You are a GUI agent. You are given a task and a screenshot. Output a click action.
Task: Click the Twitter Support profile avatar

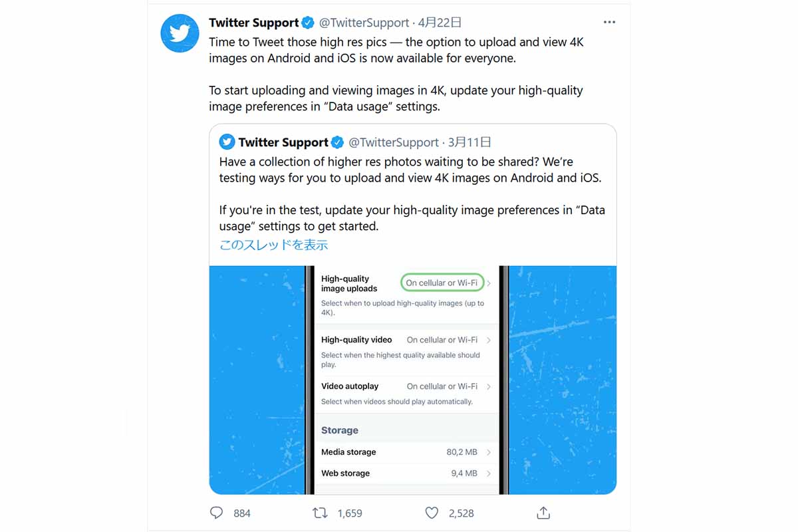point(181,32)
